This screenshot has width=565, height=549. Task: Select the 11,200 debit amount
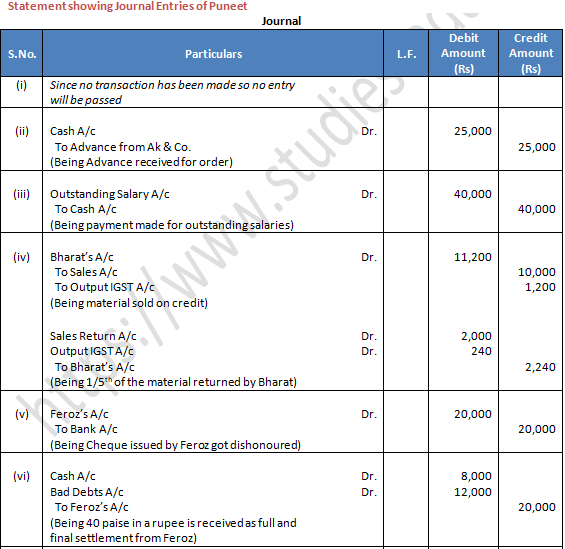472,257
